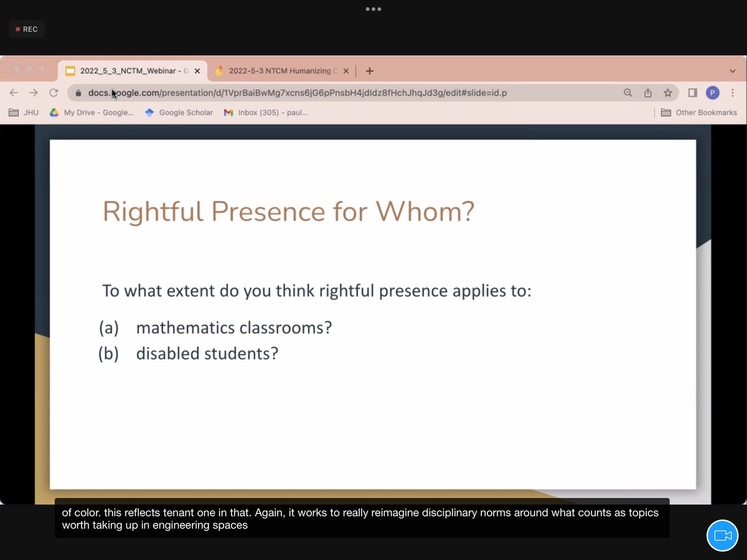Click the live caption transcript box
The image size is (747, 560).
pos(362,518)
